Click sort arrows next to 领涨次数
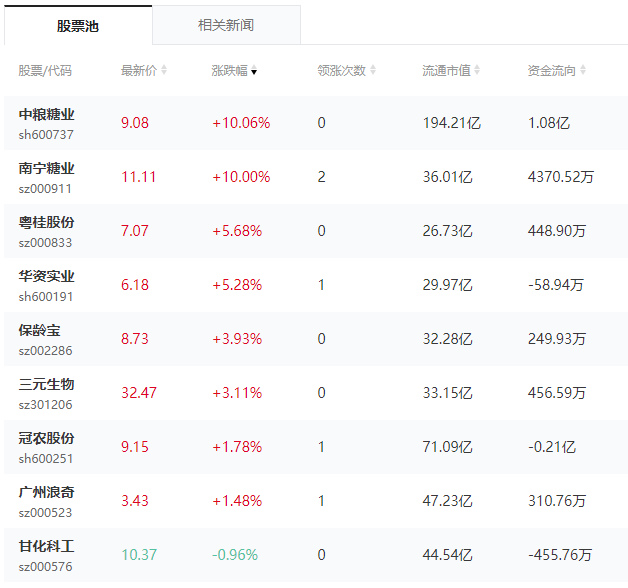Screen dimensions: 628x588 (373, 71)
